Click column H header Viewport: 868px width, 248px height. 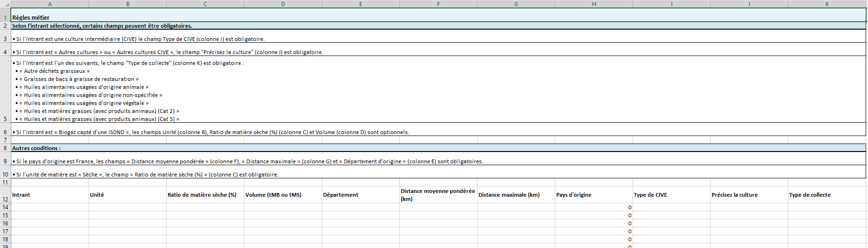593,4
